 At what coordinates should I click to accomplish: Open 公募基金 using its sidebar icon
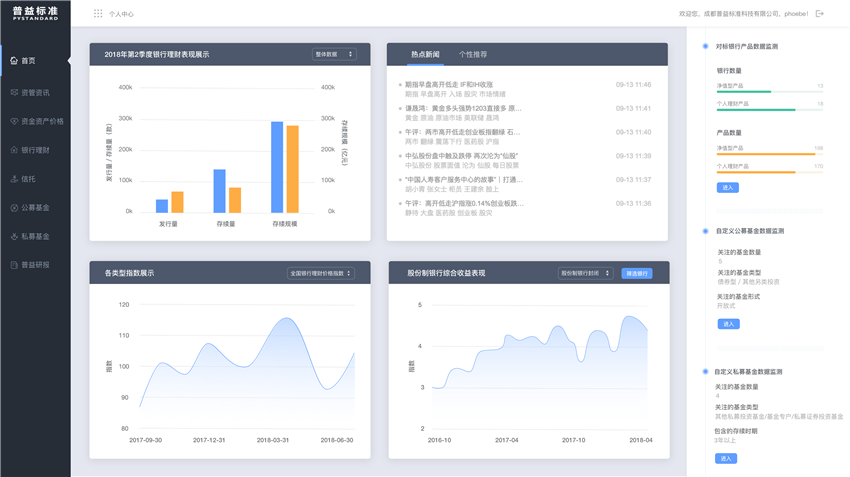14,208
